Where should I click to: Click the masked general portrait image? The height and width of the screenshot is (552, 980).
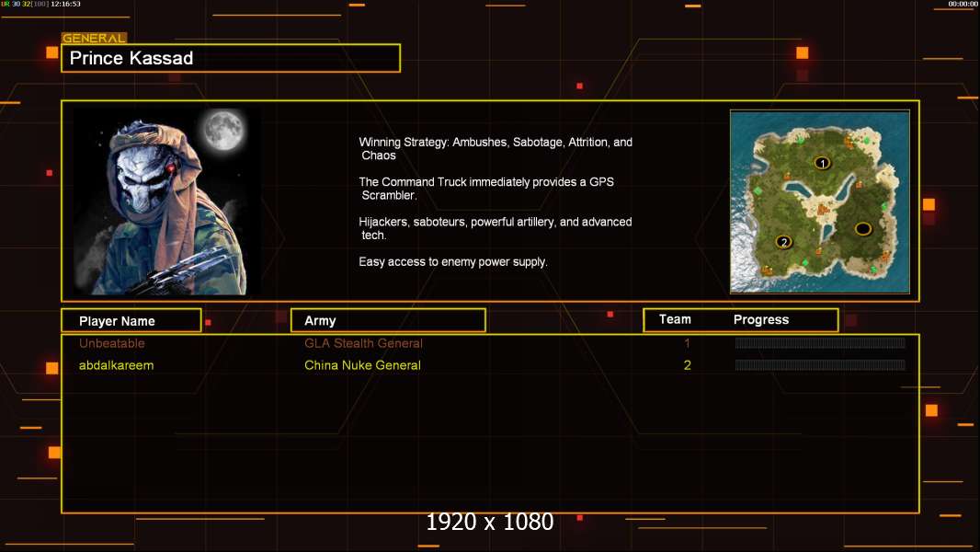click(x=167, y=201)
